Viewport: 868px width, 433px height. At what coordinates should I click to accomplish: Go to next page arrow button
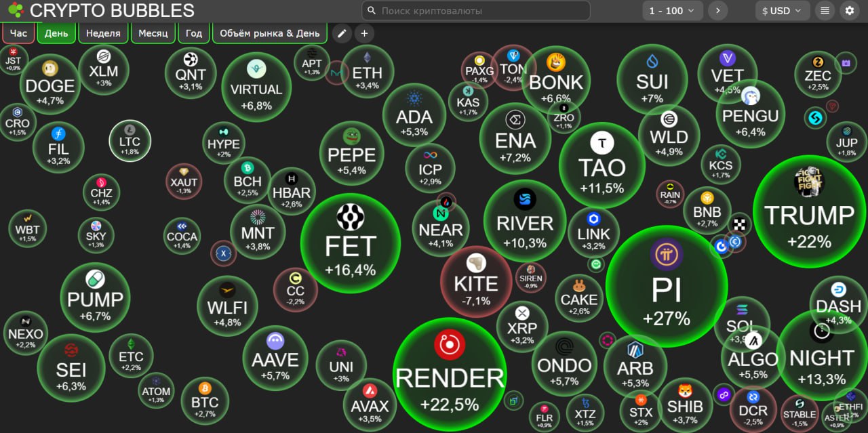[717, 11]
